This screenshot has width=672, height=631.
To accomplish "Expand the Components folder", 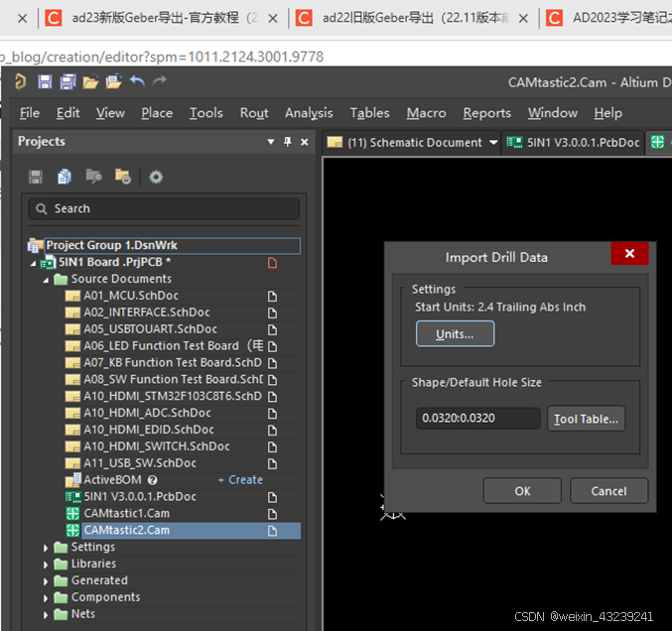I will tap(46, 598).
